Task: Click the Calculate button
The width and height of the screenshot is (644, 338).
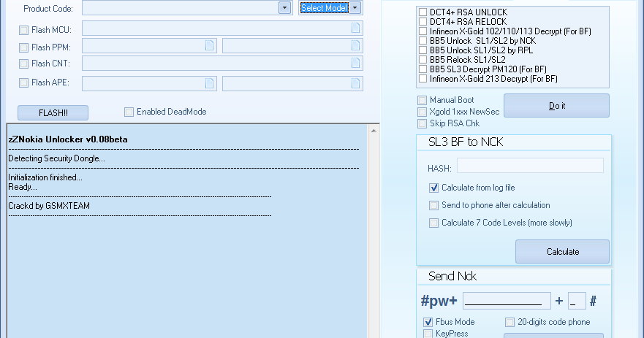Action: [562, 251]
